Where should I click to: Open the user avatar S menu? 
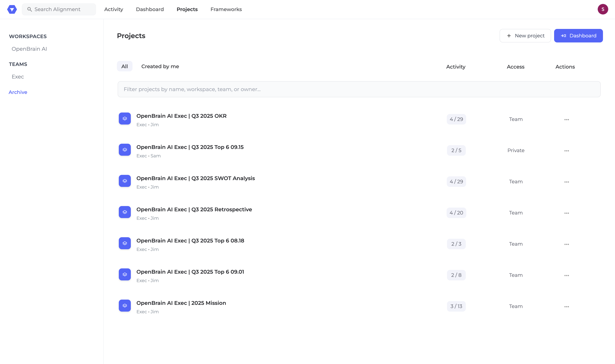coord(602,9)
